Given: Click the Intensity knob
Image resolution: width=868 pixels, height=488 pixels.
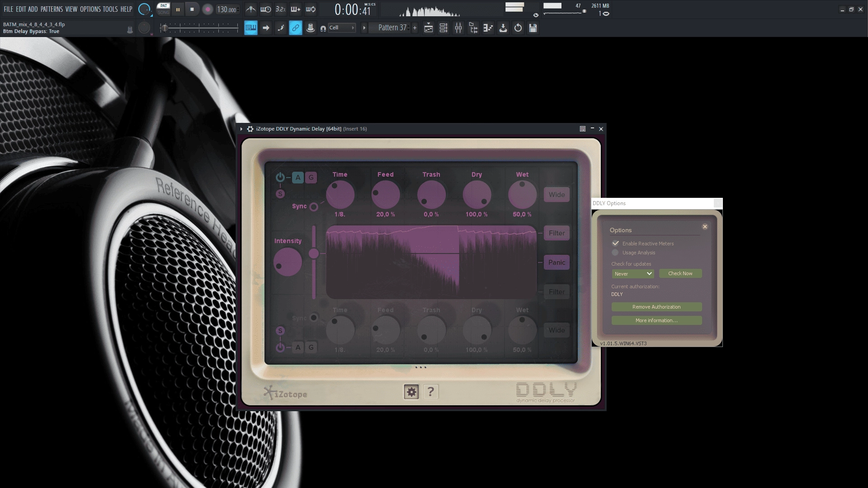Looking at the screenshot, I should (x=288, y=262).
